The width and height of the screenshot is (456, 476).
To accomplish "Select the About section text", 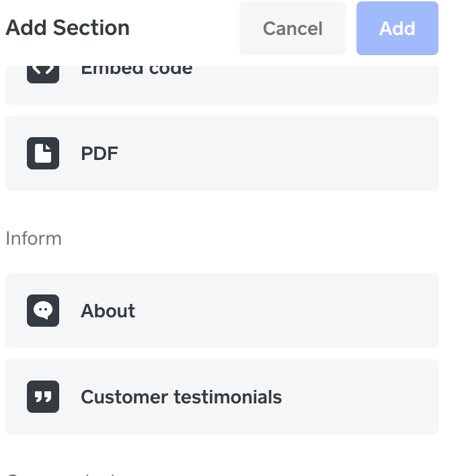I will point(108,311).
